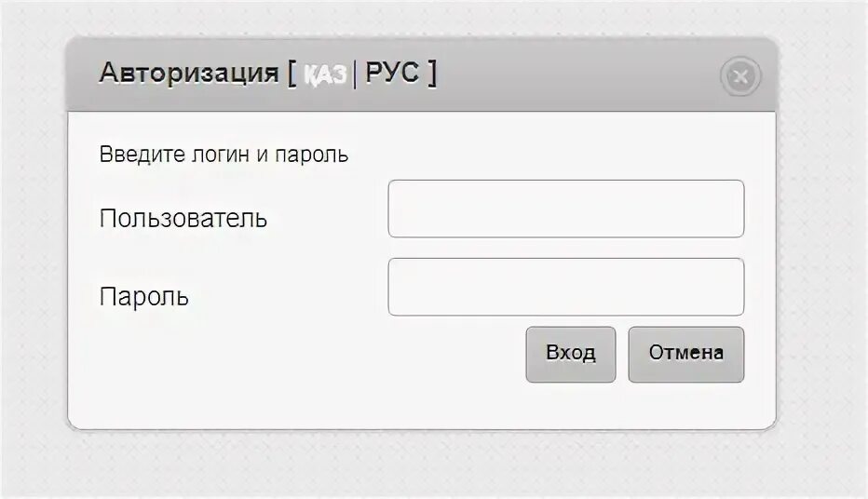The image size is (868, 499).
Task: Click the Авторизация title text
Action: (x=189, y=73)
